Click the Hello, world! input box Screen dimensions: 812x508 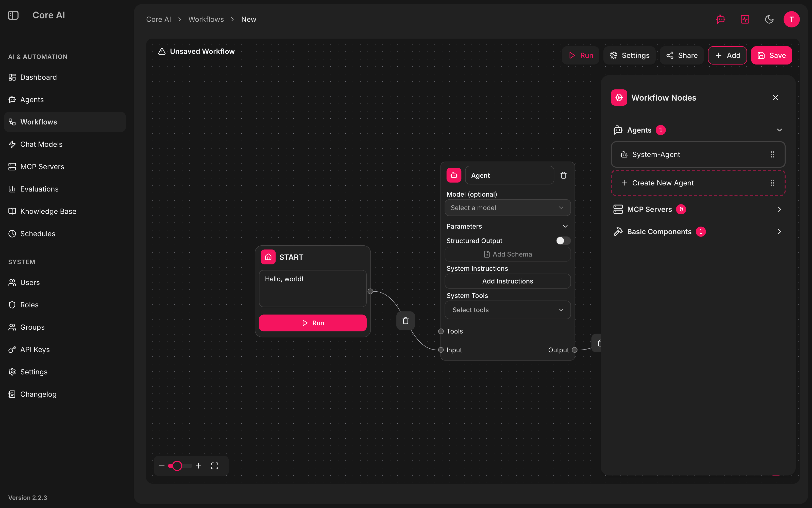coord(313,289)
